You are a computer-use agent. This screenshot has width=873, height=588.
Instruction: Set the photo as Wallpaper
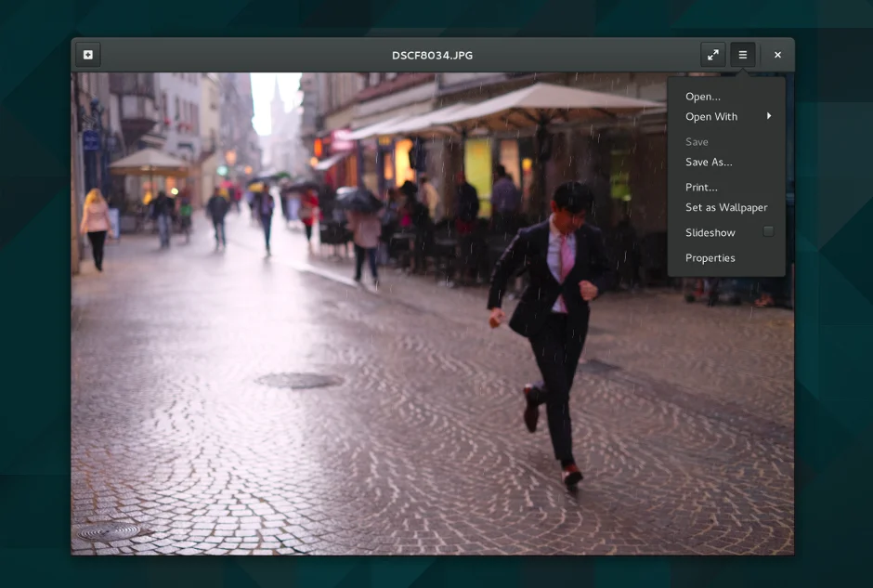726,208
